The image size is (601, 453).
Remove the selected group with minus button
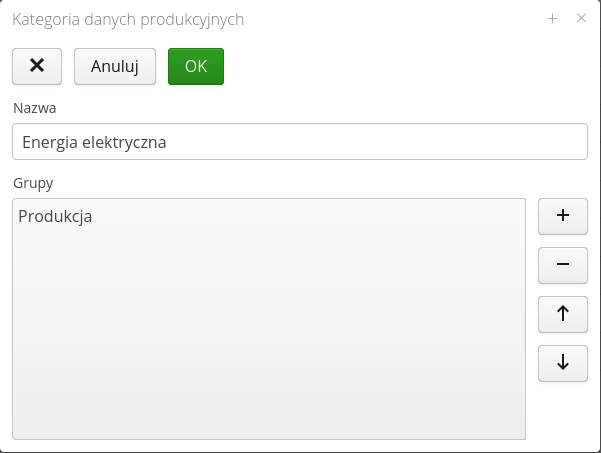tap(562, 264)
